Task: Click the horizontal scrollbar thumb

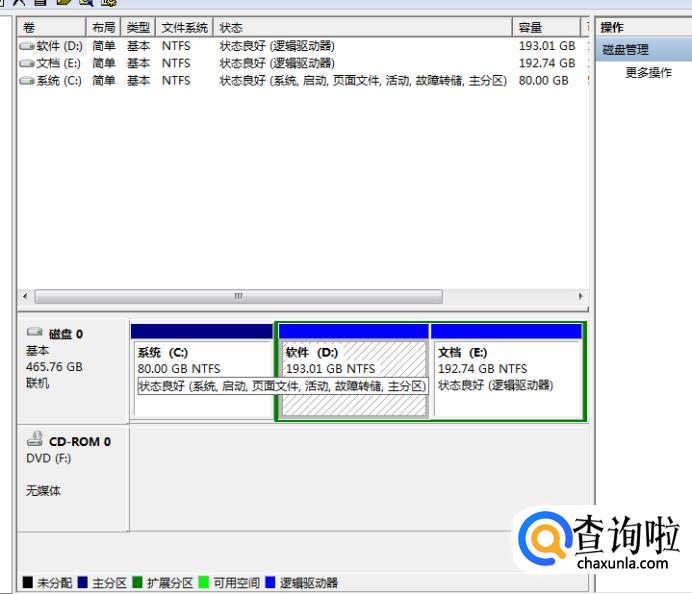Action: (239, 296)
